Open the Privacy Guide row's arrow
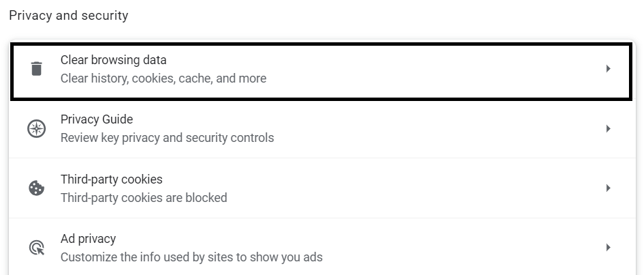 point(608,128)
